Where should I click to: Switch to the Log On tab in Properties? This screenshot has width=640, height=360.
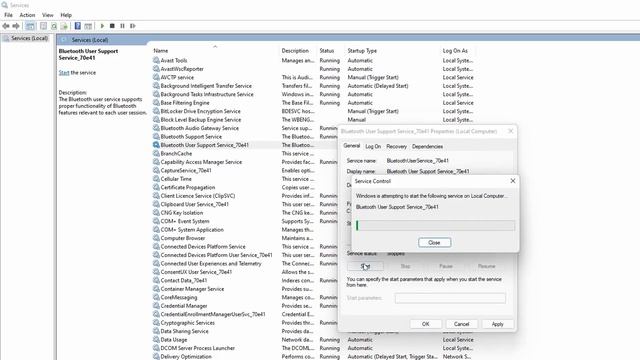[373, 146]
